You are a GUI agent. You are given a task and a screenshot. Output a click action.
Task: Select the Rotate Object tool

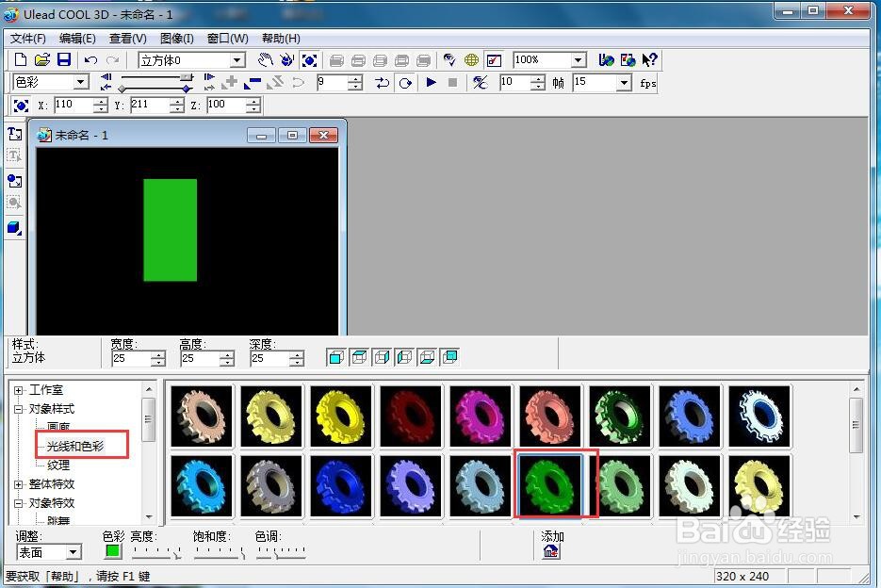[287, 60]
